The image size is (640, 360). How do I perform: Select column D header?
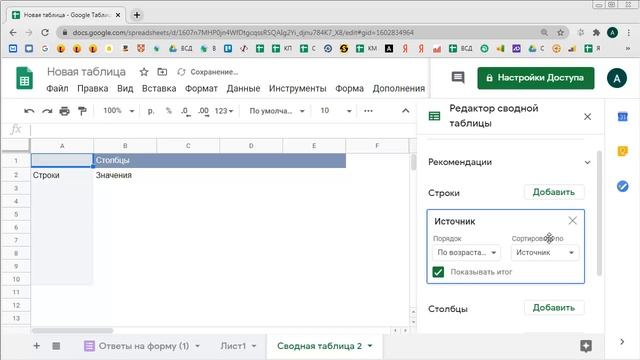(251, 146)
